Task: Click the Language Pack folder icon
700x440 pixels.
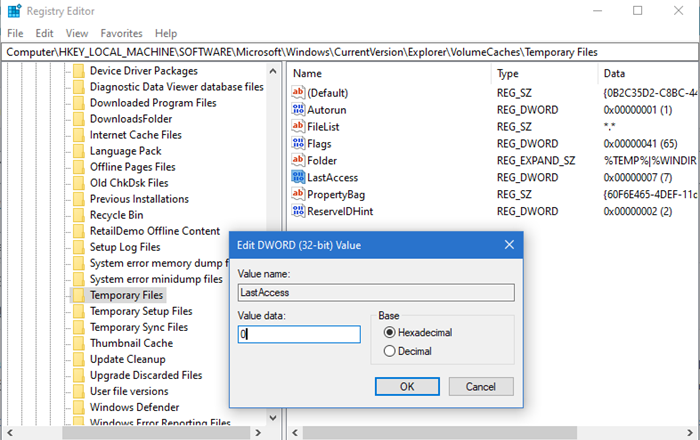Action: (x=79, y=151)
